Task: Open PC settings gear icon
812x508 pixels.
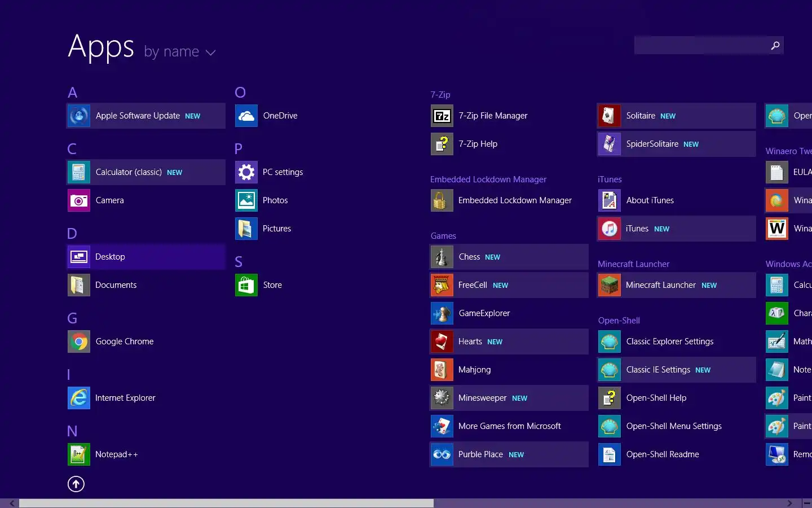Action: 246,172
